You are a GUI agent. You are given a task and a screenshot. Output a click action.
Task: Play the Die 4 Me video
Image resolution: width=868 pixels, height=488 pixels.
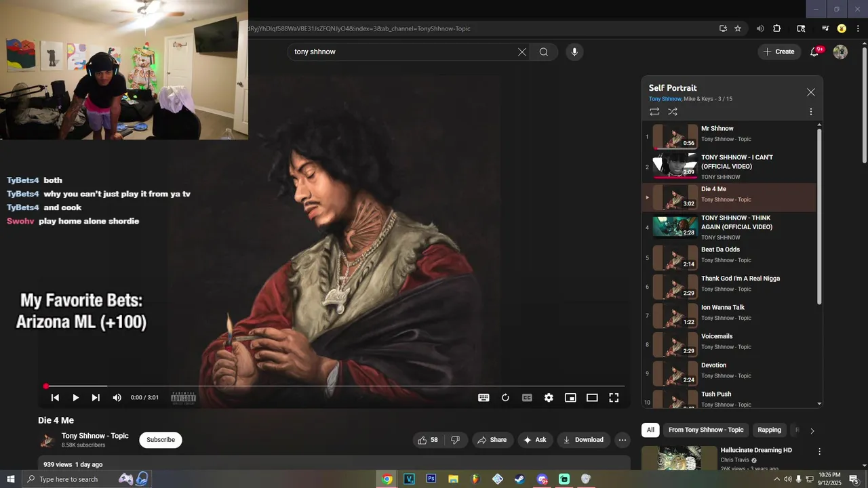click(75, 398)
